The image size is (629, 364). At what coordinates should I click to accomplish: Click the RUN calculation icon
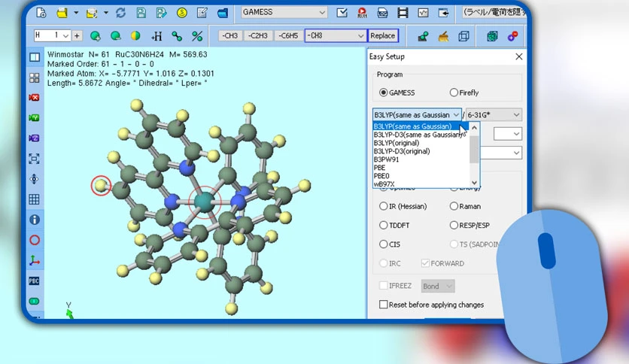tap(362, 13)
